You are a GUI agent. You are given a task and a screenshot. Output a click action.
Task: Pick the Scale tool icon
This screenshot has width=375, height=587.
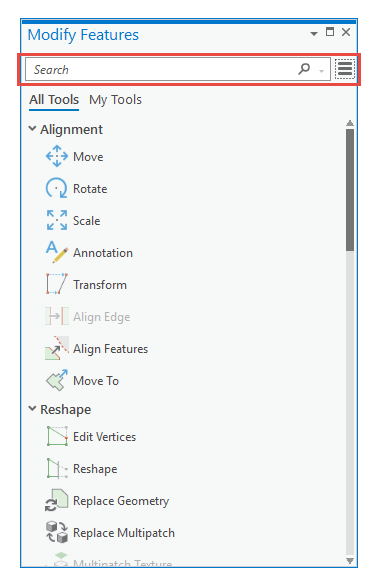[57, 220]
